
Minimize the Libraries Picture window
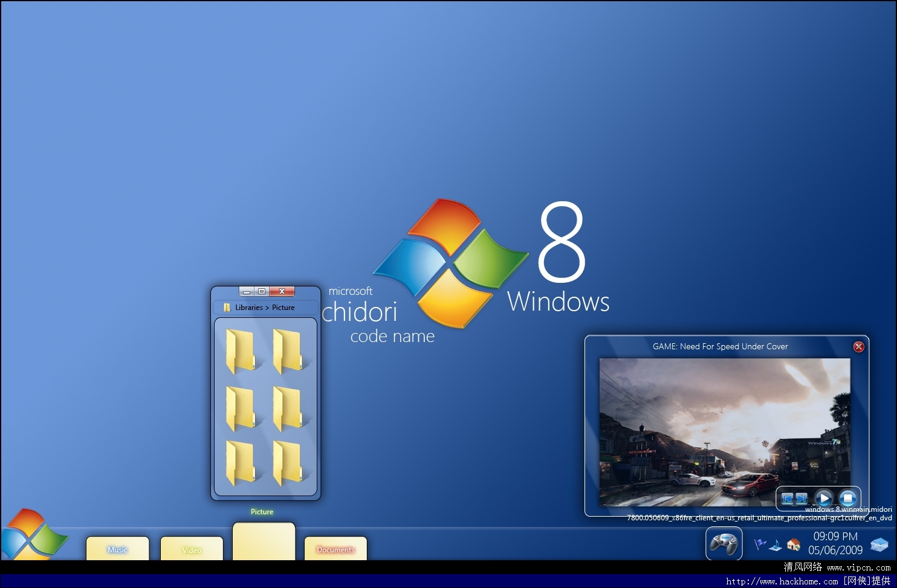point(247,291)
